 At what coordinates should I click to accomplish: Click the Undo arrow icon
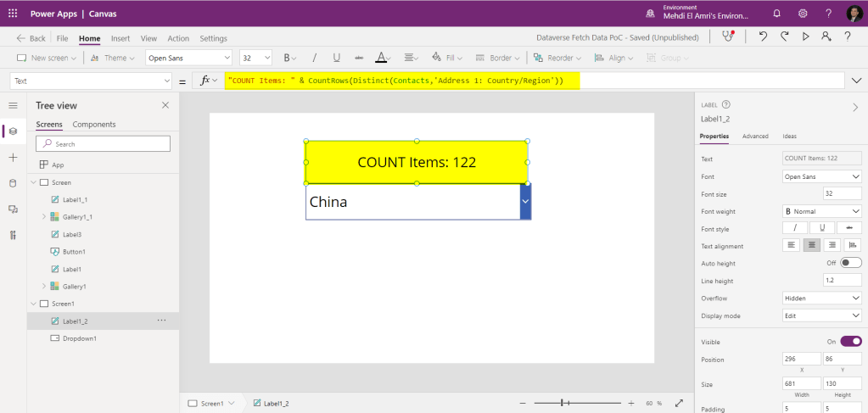click(763, 37)
